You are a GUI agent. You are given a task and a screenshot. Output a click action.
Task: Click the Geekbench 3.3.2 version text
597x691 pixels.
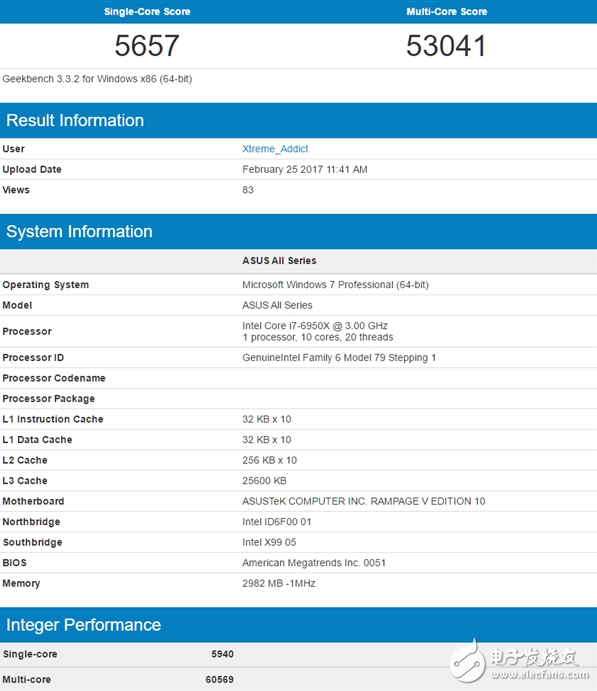coord(97,79)
